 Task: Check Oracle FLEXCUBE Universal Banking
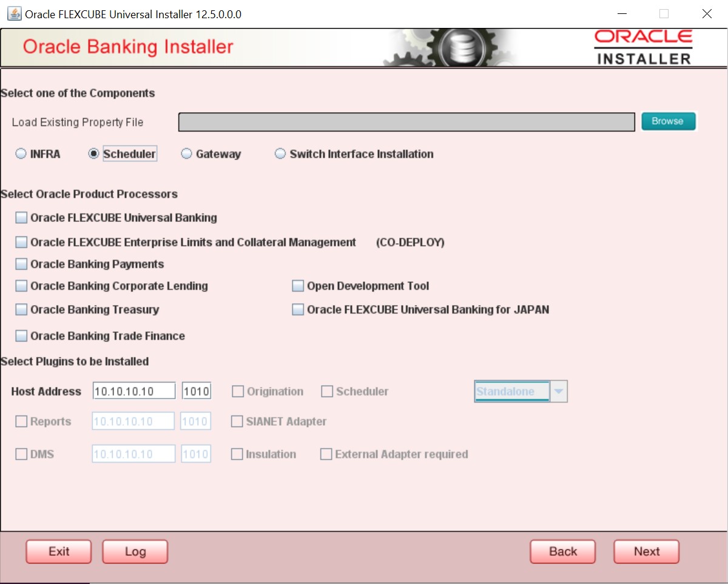tap(21, 218)
